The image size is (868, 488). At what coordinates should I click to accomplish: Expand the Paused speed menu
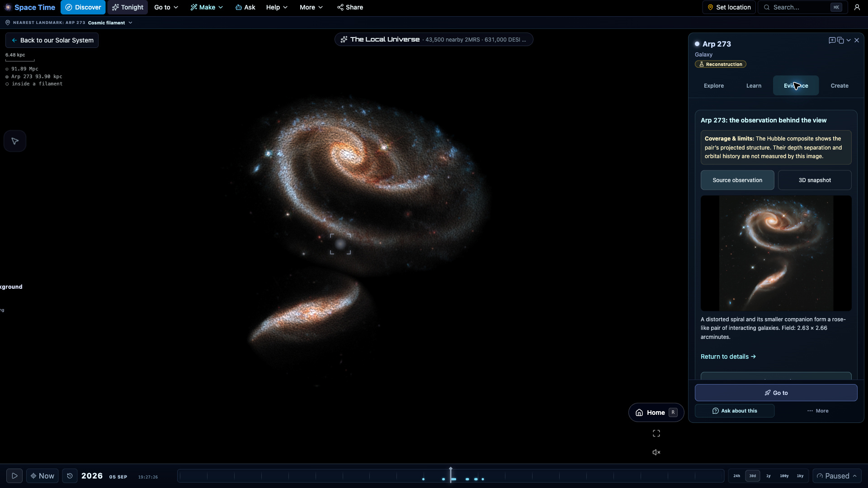(x=836, y=476)
